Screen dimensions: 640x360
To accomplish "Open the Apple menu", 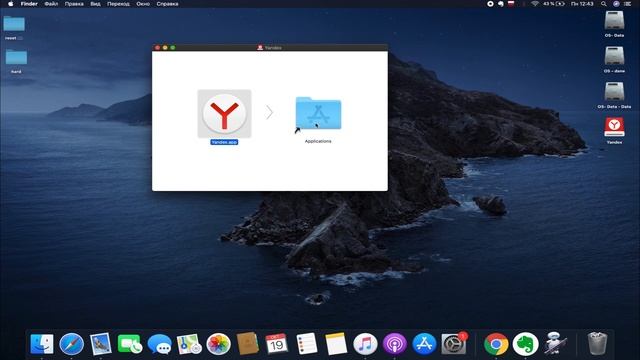I will point(11,4).
